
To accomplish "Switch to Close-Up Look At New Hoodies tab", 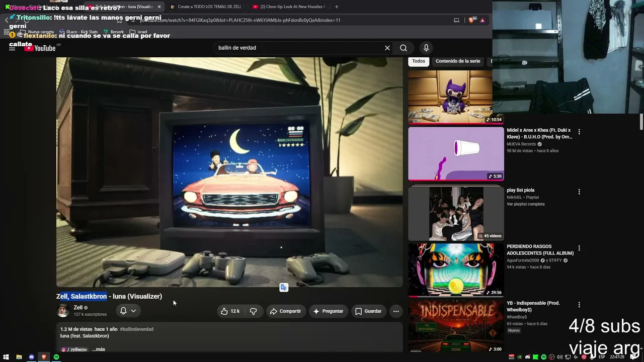I will (288, 7).
